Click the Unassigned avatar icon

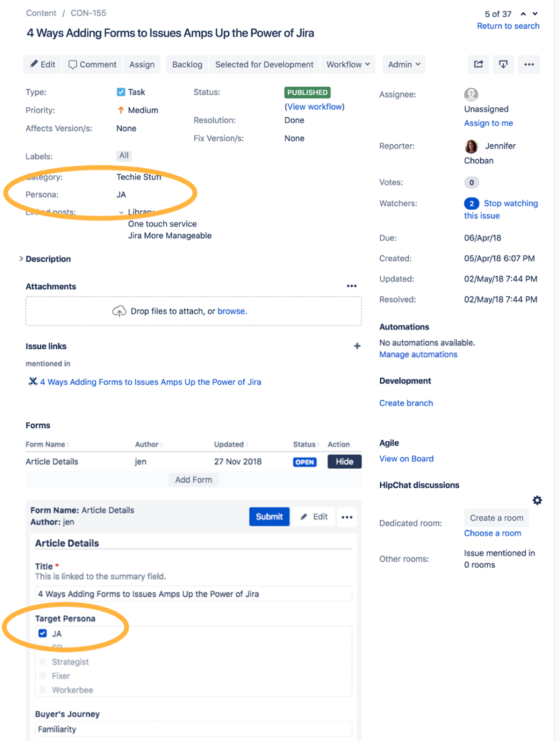[471, 95]
